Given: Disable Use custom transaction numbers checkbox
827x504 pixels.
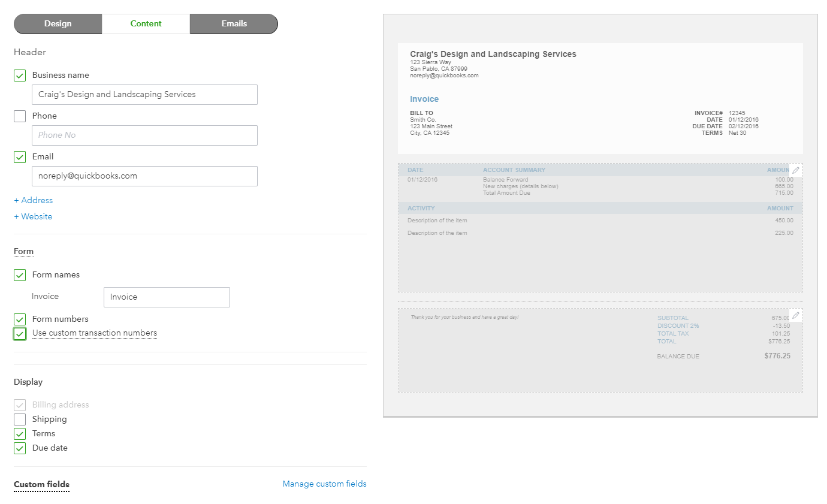Looking at the screenshot, I should (20, 334).
